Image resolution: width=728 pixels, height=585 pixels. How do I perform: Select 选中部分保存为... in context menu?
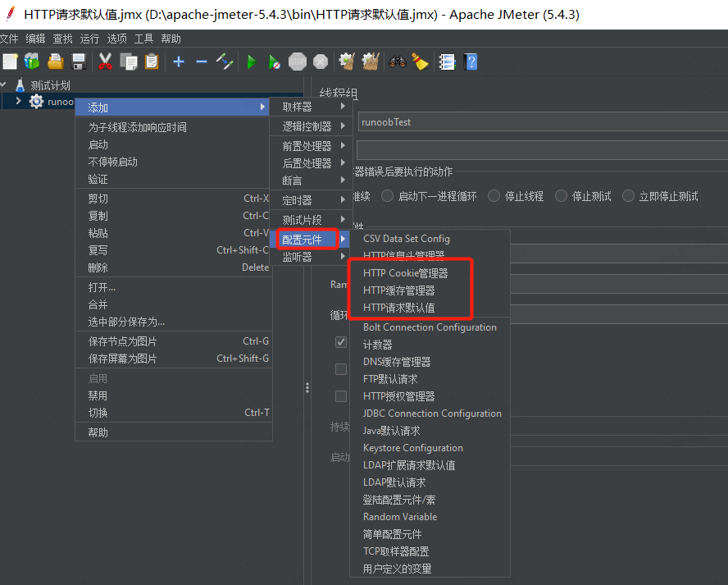[174, 322]
